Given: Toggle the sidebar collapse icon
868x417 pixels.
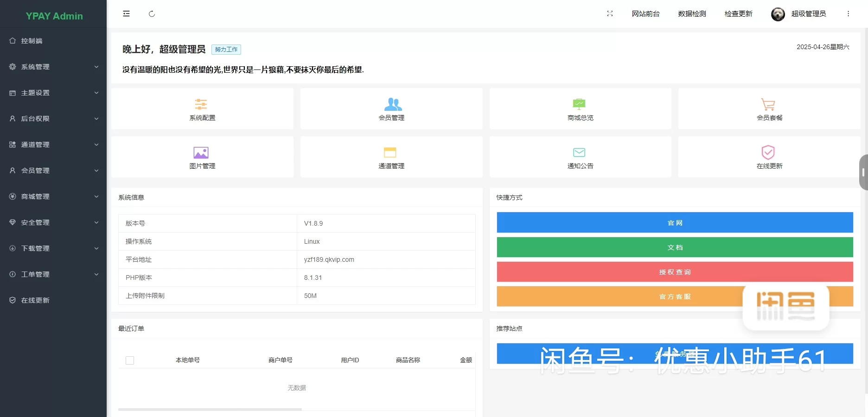Looking at the screenshot, I should (x=126, y=13).
